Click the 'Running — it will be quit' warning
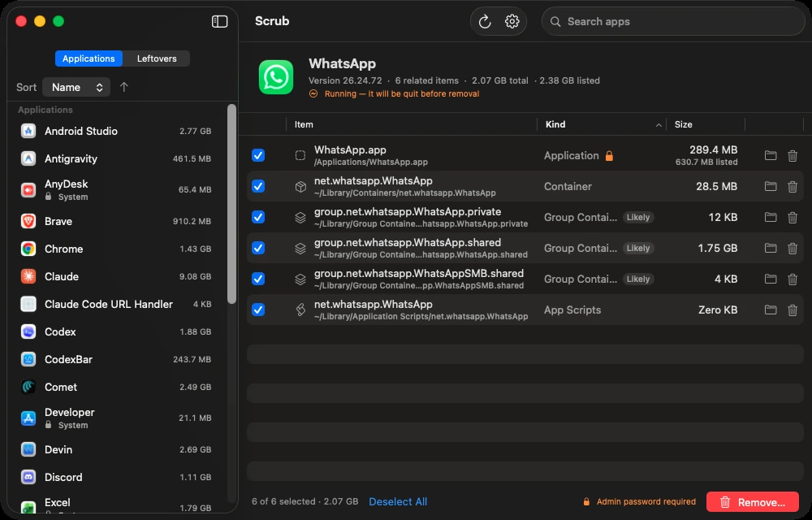The image size is (812, 520). click(x=394, y=93)
